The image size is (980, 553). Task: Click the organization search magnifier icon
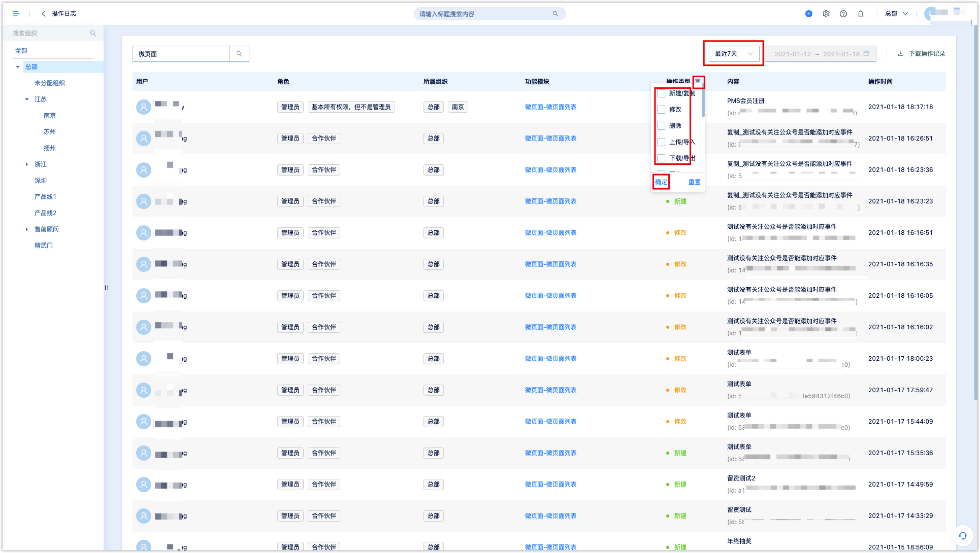(x=93, y=33)
